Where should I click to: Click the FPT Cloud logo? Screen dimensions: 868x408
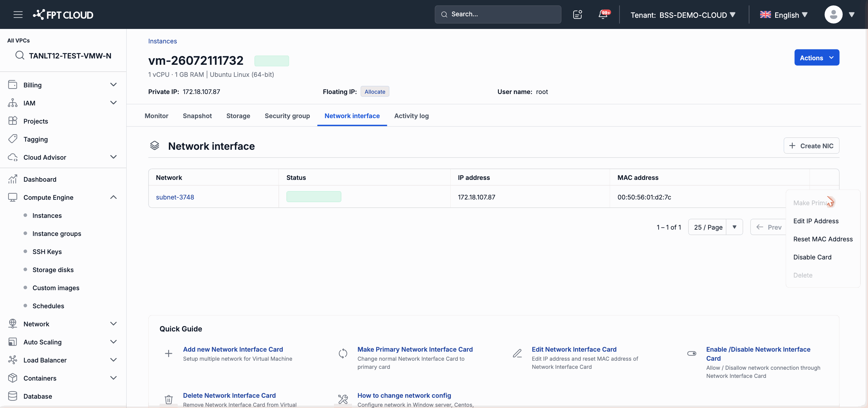coord(63,14)
